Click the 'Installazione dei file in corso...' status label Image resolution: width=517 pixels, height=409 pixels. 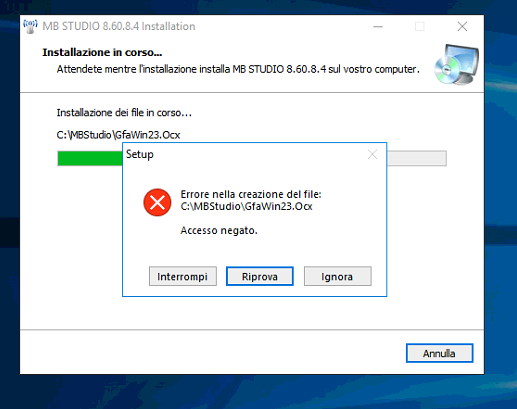click(124, 113)
